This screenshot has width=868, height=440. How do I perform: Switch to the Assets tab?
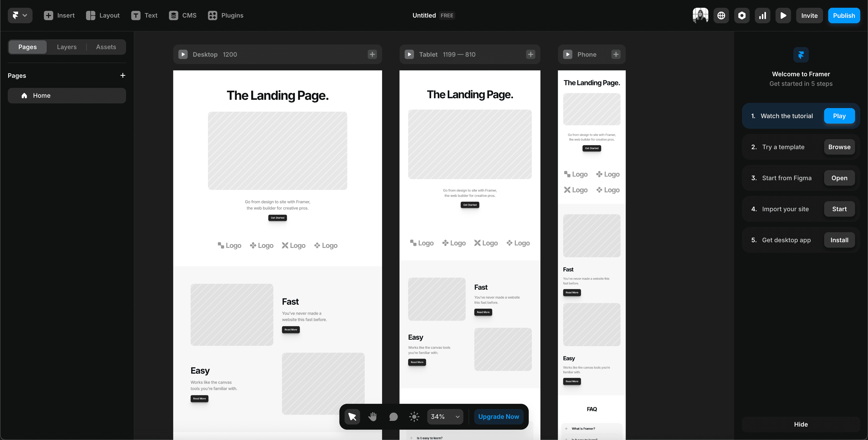coord(106,47)
